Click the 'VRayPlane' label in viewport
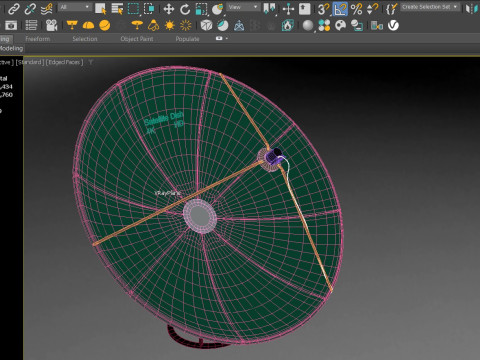The height and width of the screenshot is (360, 480). [168, 193]
